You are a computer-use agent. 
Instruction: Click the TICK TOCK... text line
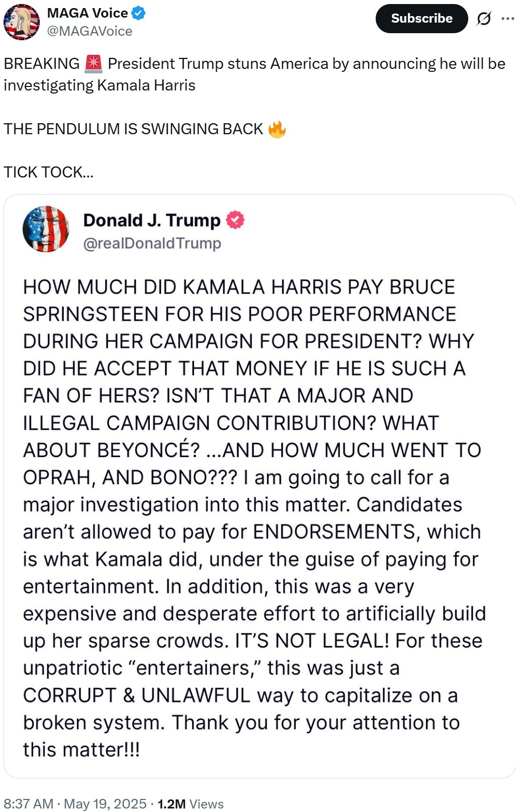[x=49, y=172]
